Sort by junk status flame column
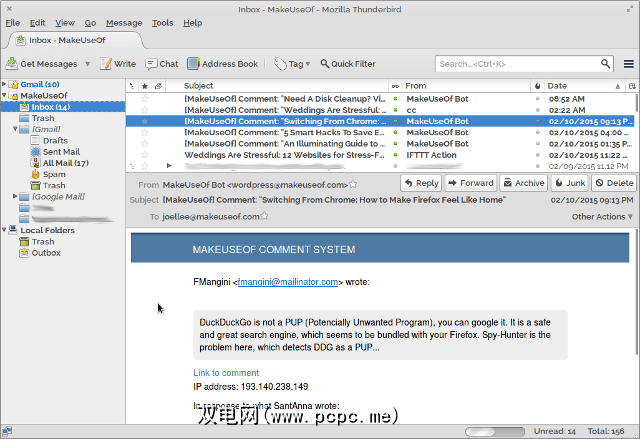This screenshot has height=439, width=640. pyautogui.click(x=538, y=86)
